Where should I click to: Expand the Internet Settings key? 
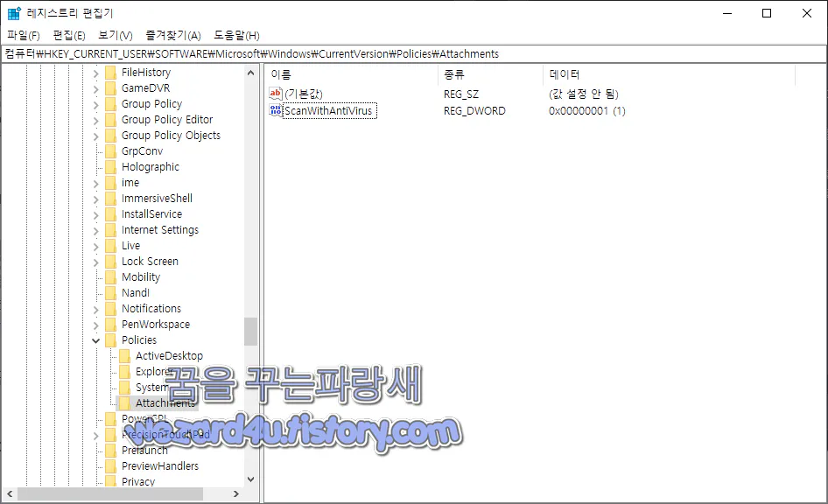point(95,231)
